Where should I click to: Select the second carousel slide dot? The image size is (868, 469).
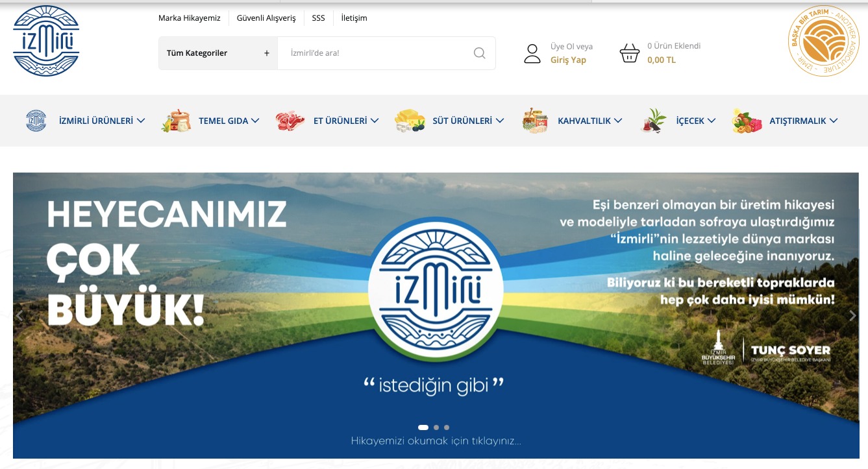pyautogui.click(x=436, y=427)
